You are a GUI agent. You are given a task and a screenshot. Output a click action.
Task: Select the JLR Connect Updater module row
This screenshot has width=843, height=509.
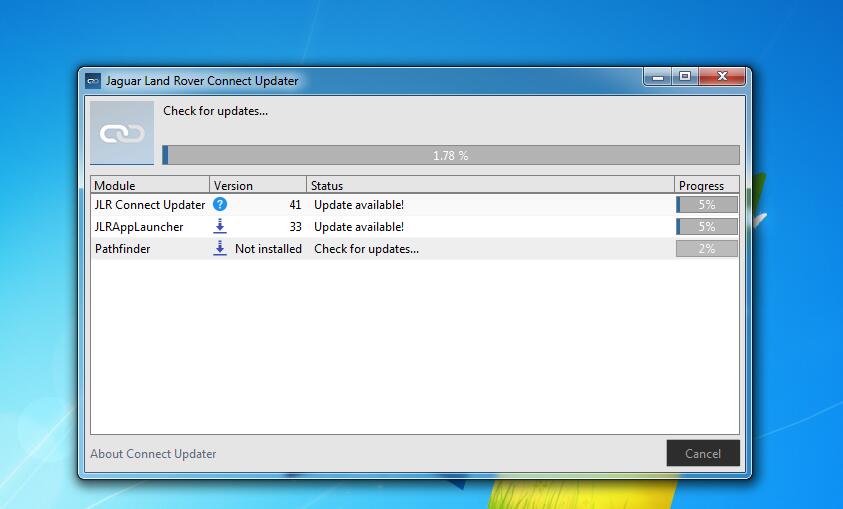pos(415,204)
